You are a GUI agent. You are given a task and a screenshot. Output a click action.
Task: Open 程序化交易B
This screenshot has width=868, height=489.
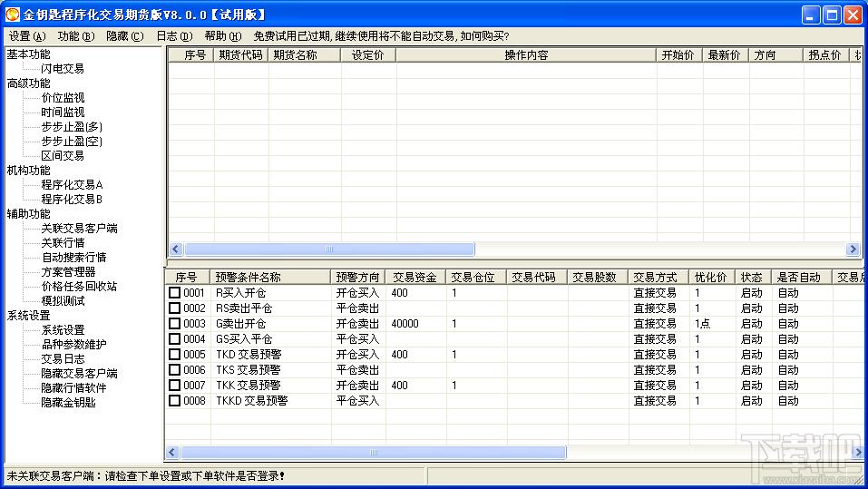click(72, 199)
